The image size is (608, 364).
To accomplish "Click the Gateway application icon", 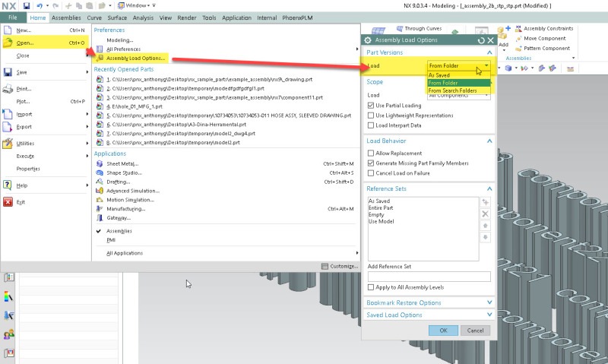I will point(100,218).
